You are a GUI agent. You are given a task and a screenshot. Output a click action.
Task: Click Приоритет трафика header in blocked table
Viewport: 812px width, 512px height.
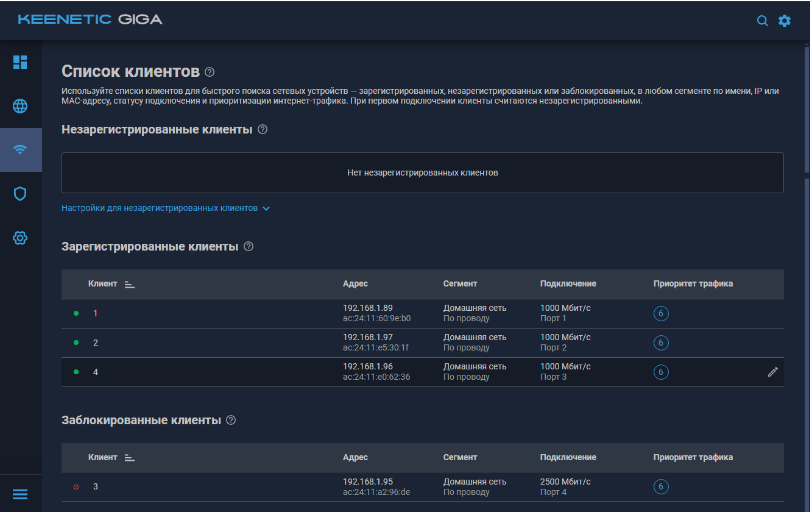tap(693, 457)
